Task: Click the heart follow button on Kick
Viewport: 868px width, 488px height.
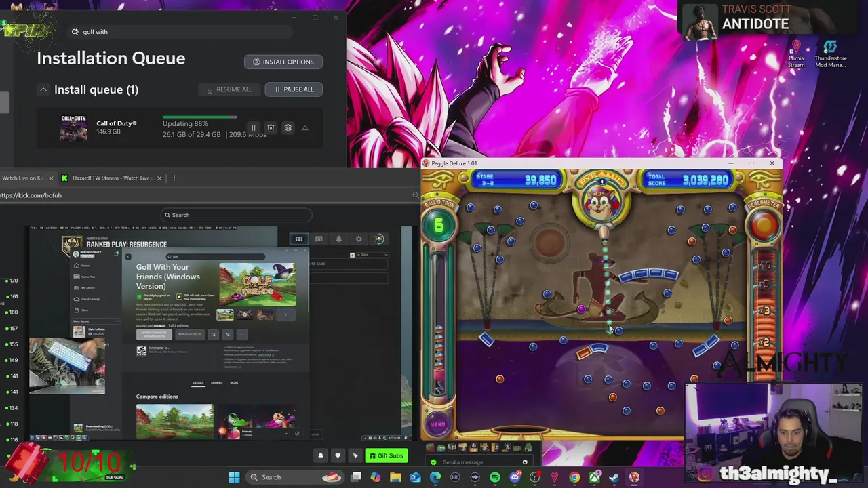Action: tap(338, 455)
